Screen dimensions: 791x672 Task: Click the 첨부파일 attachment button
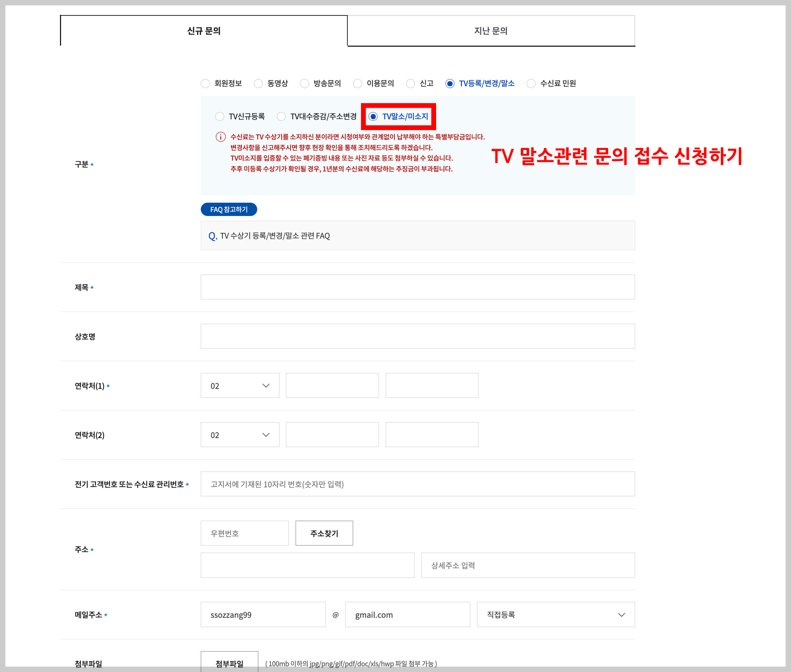[229, 663]
